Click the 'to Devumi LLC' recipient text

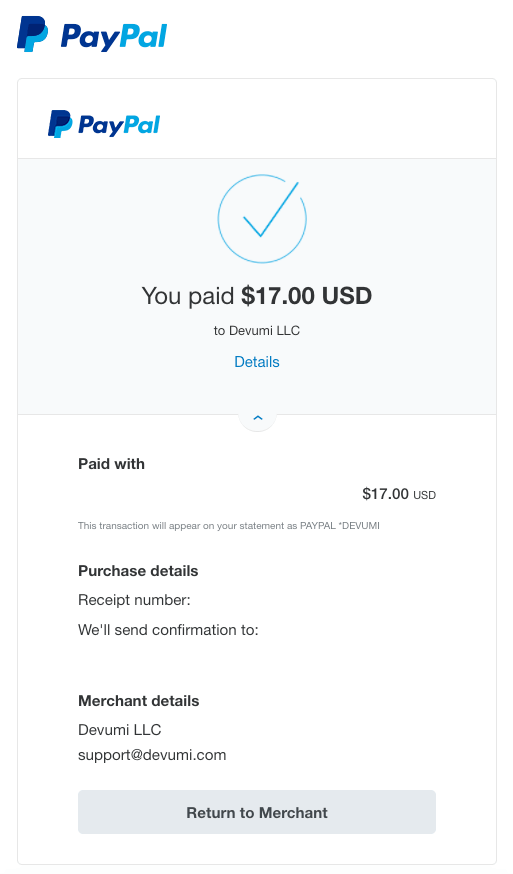click(256, 331)
